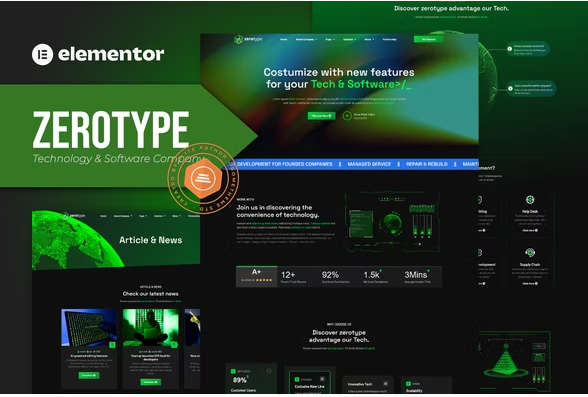The width and height of the screenshot is (588, 397).
Task: Click Managed Service in the blue ticker bar
Action: click(369, 164)
